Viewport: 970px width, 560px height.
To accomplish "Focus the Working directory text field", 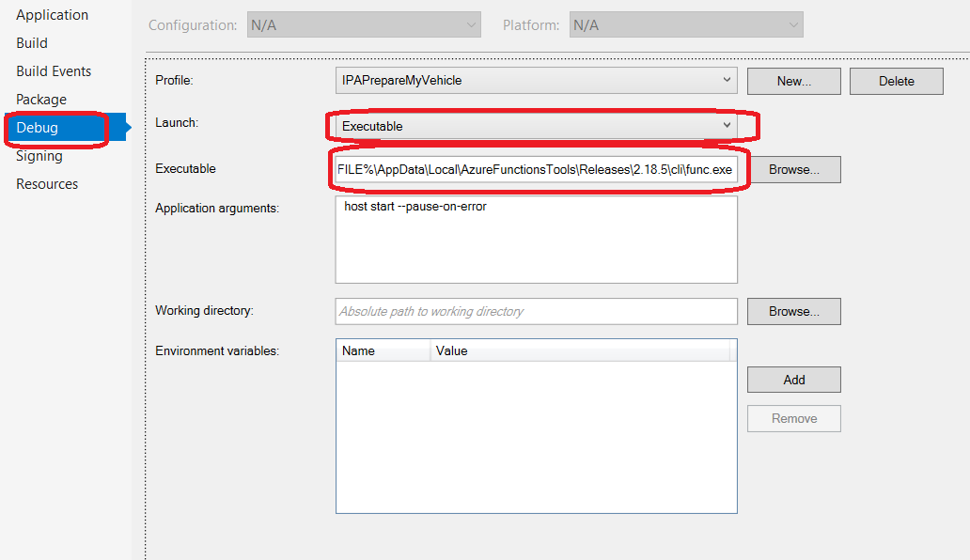I will [x=537, y=312].
